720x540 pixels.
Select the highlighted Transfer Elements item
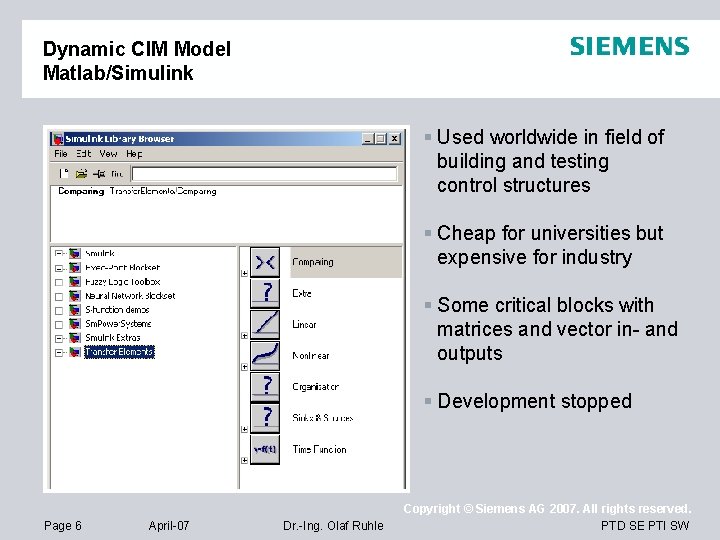coord(119,352)
